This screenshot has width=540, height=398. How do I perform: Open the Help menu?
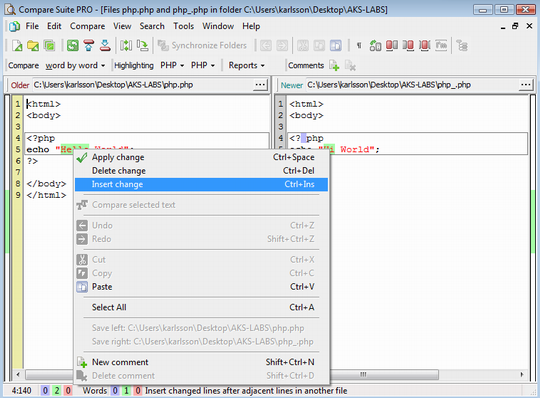pos(251,26)
